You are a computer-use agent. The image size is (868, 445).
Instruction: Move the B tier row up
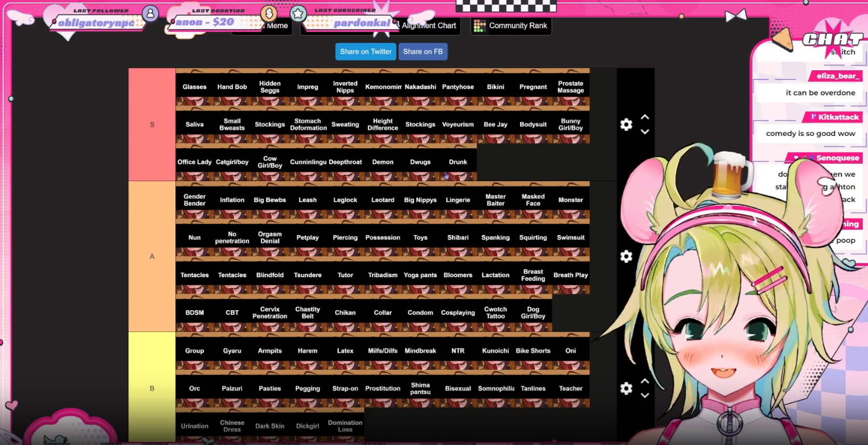pos(645,381)
